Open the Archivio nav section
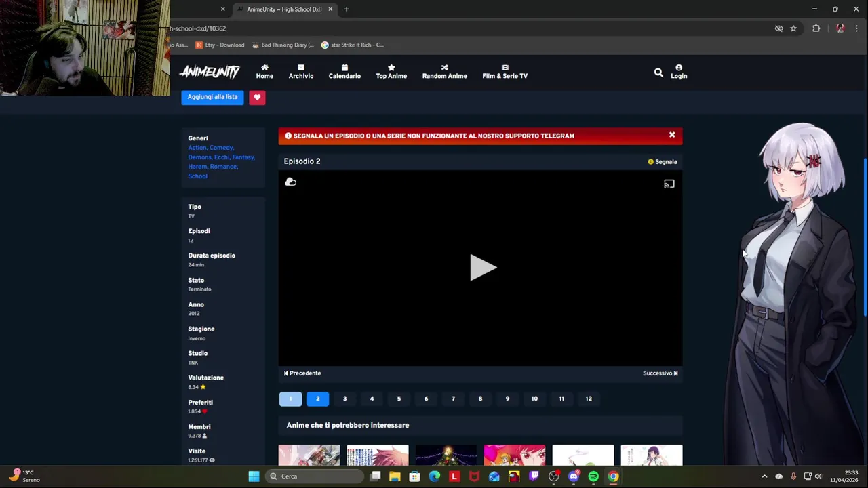Screen dimensions: 868x488 click(x=301, y=72)
